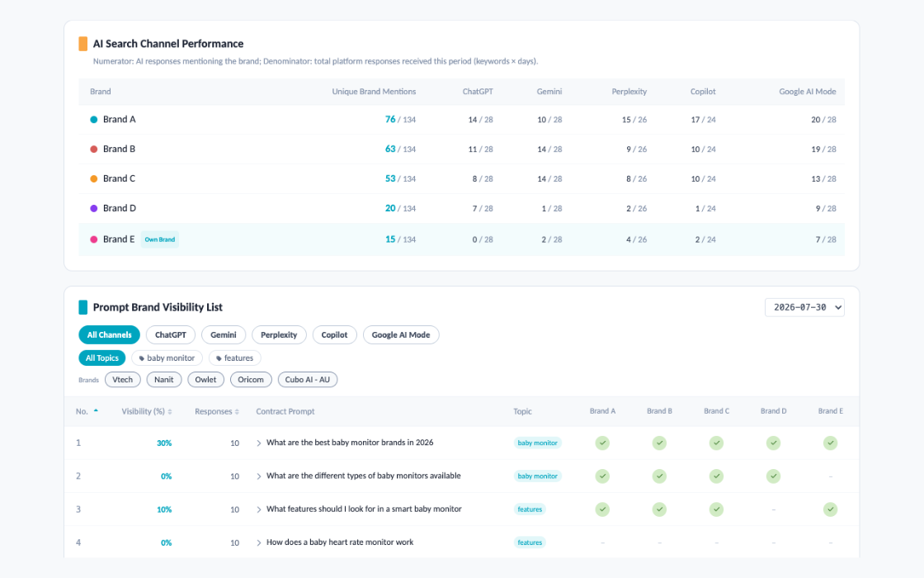
Task: Click the Brand D purple color dot
Action: 94,208
